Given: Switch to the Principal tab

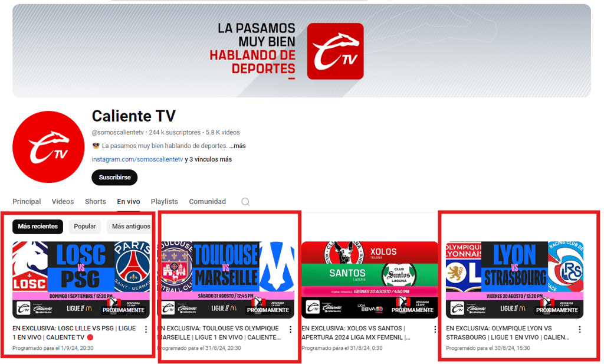Looking at the screenshot, I should pyautogui.click(x=27, y=201).
